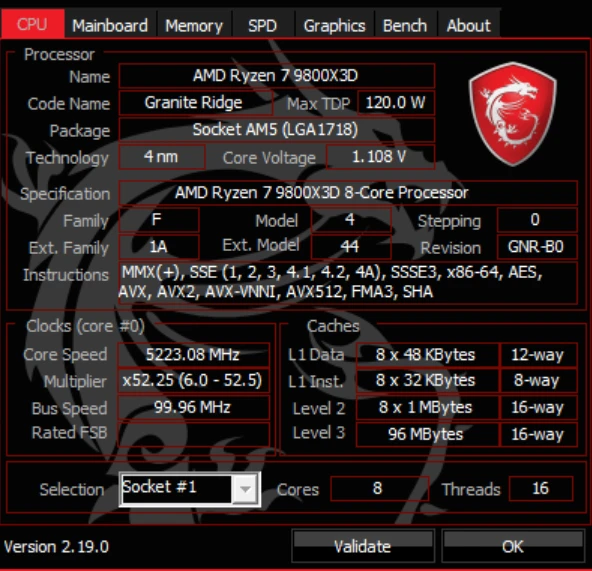Click the Ext. Model value 44
592x571 pixels.
[351, 247]
